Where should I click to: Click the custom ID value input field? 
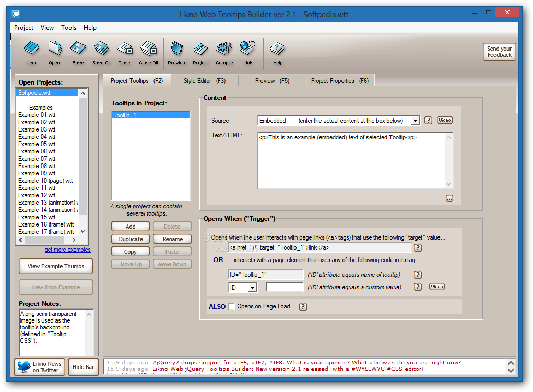[285, 287]
